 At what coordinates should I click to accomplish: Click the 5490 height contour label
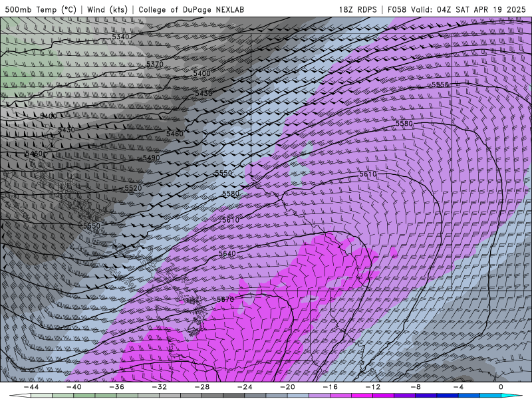[152, 158]
